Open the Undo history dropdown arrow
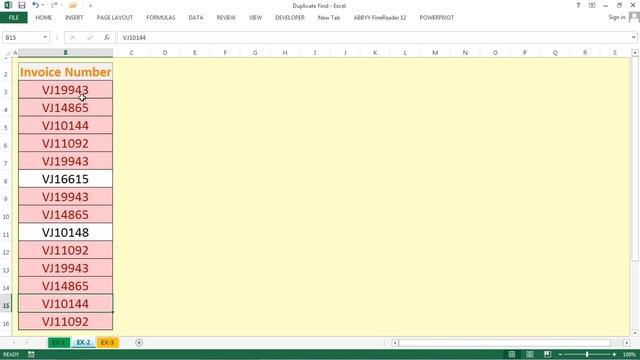The width and height of the screenshot is (640, 360). click(x=43, y=5)
